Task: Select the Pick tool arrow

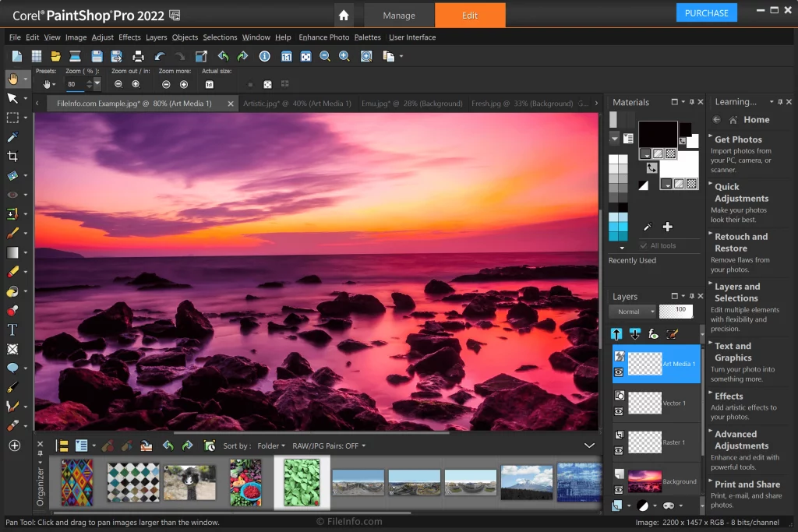Action: [13, 97]
